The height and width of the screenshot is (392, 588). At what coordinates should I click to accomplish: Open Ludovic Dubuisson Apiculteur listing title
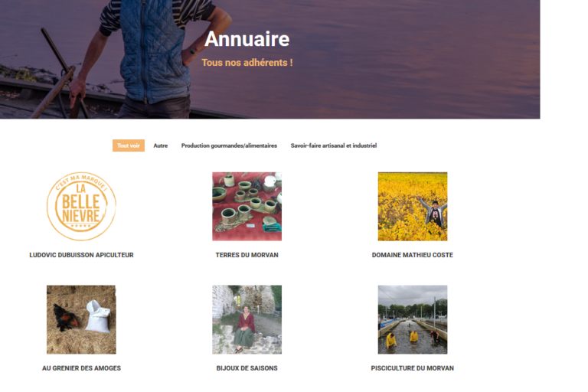click(81, 255)
